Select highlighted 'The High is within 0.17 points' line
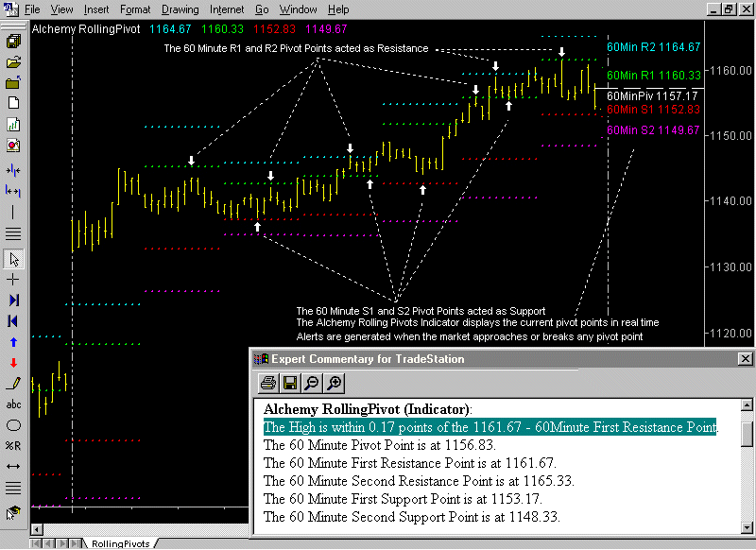This screenshot has height=550, width=756. point(490,426)
